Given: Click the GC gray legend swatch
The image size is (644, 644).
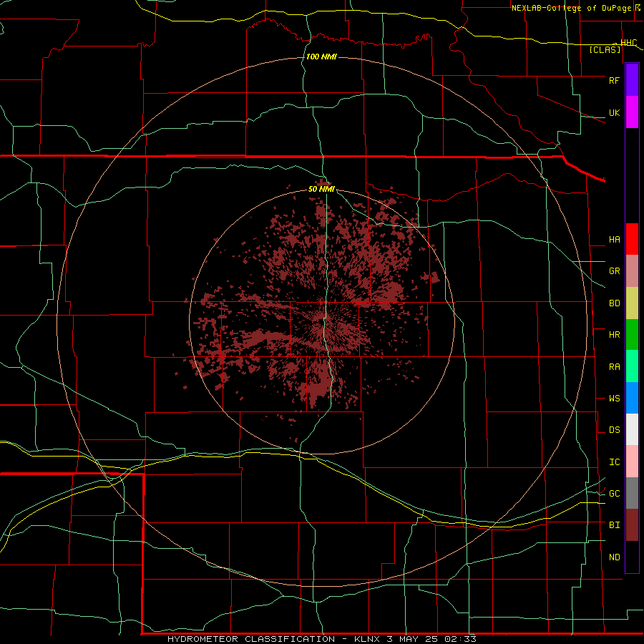Looking at the screenshot, I should tap(632, 493).
